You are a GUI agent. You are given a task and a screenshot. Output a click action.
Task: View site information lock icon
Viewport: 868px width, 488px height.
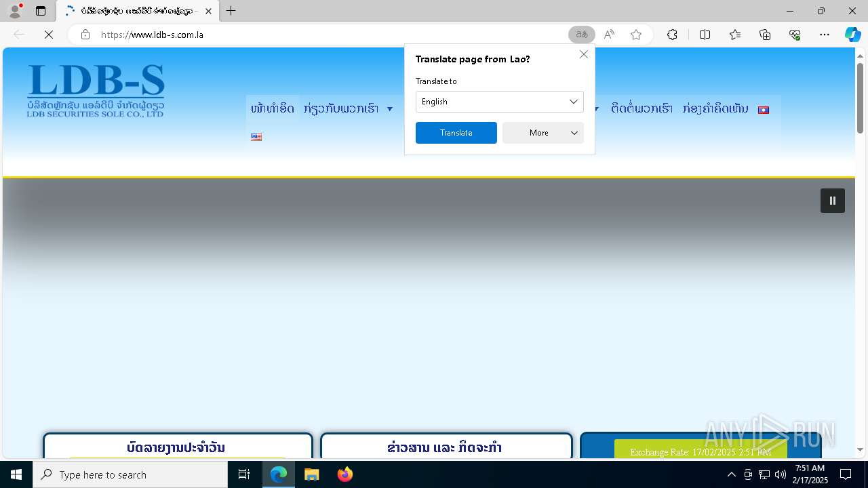85,35
